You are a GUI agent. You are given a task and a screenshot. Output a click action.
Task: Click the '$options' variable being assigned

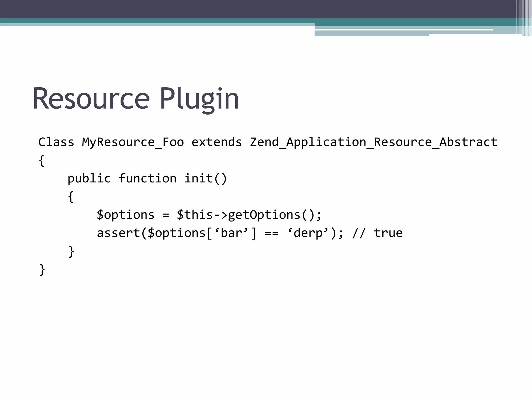click(125, 215)
